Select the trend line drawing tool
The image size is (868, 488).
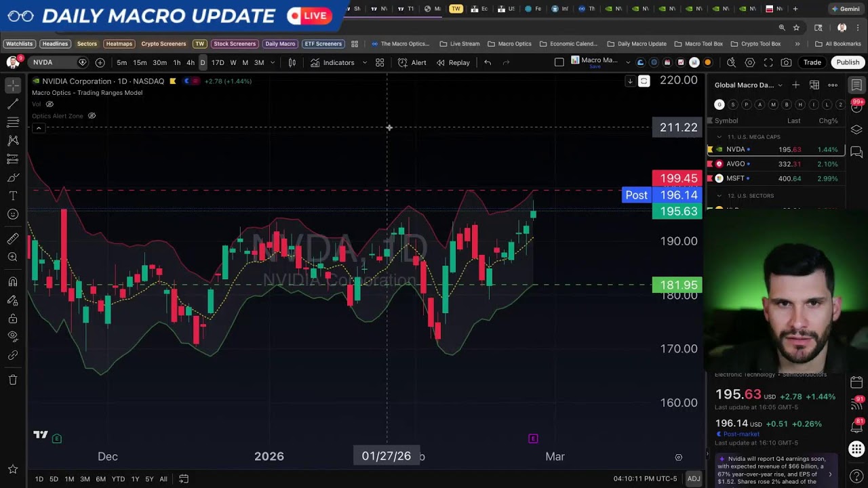tap(12, 104)
